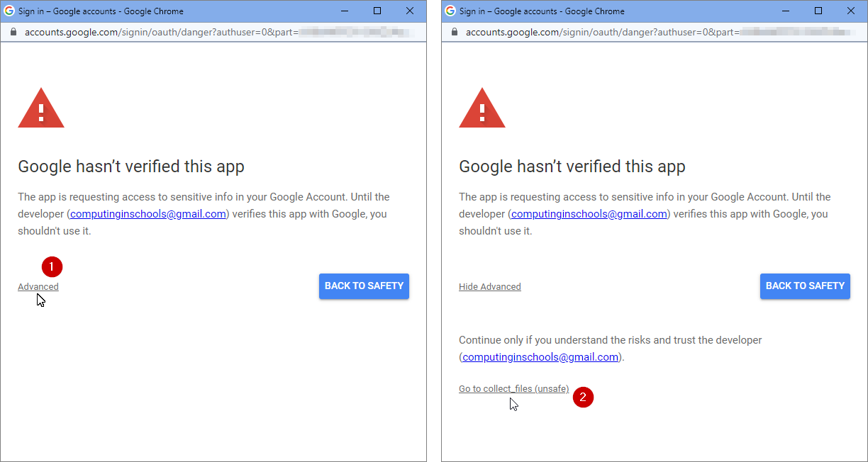Click the window title text of the Hide Advanced window
This screenshot has height=462, width=868.
[542, 11]
